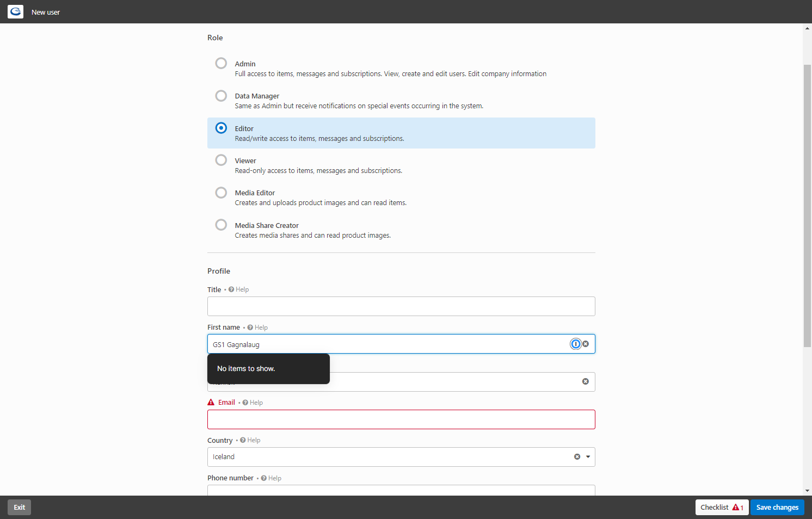Open Help for the Title field

coord(239,289)
